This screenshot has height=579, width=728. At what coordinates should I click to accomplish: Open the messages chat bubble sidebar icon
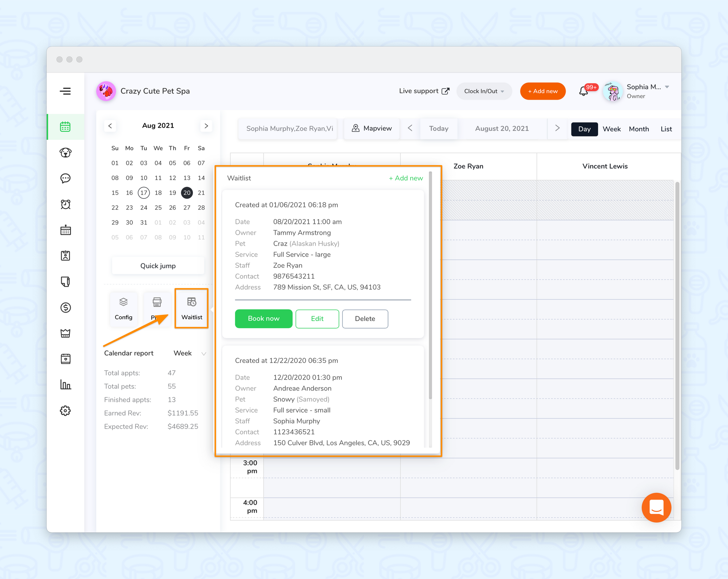66,178
